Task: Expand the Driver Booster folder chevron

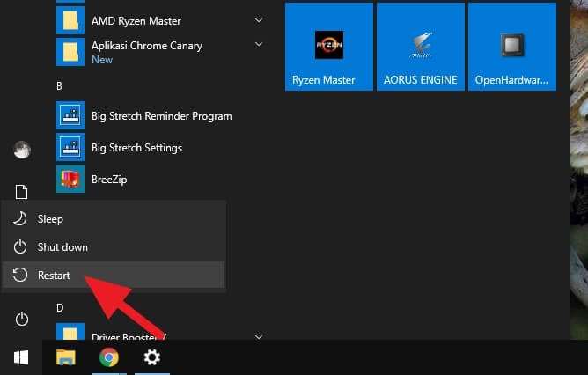Action: point(259,337)
